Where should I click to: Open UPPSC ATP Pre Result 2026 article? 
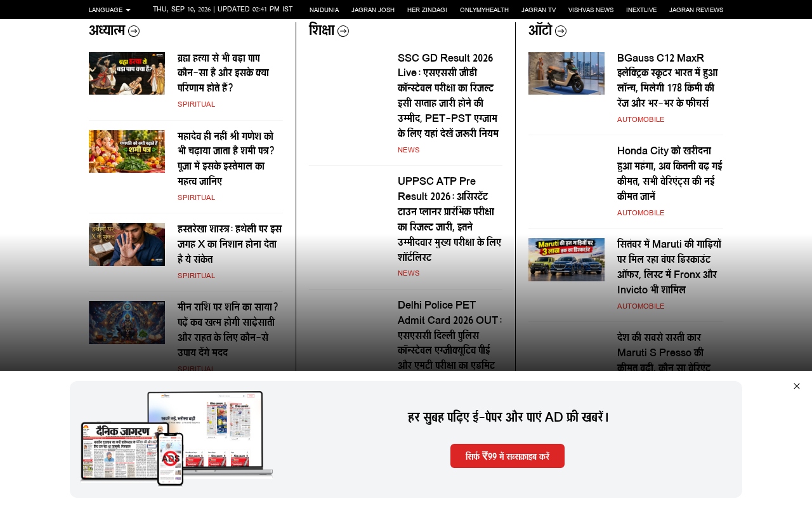[x=450, y=219]
